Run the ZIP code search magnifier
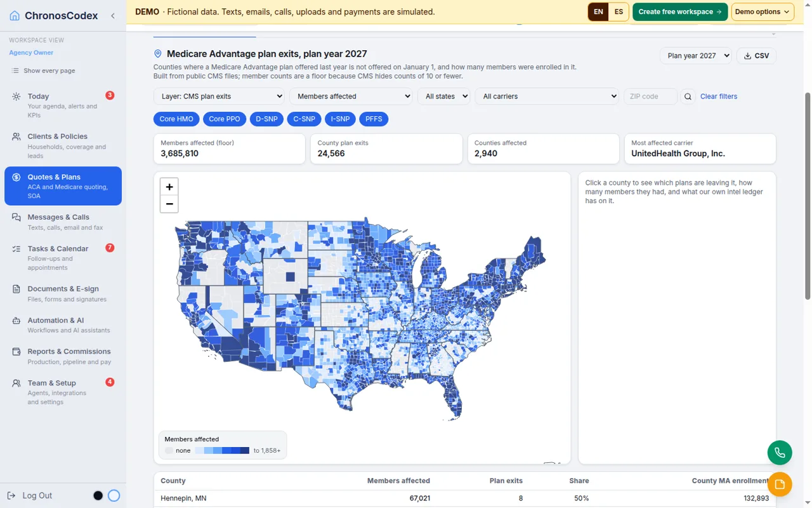The width and height of the screenshot is (812, 508). click(688, 97)
